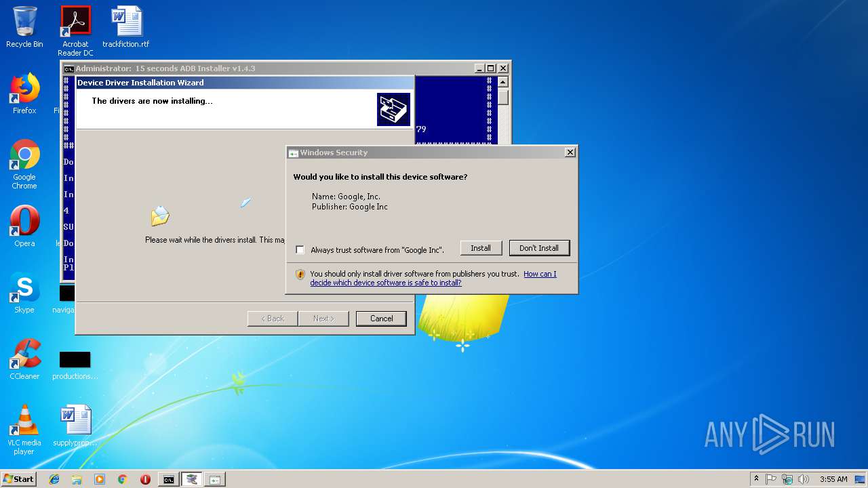Cancel the driver installation wizard

[x=381, y=319]
